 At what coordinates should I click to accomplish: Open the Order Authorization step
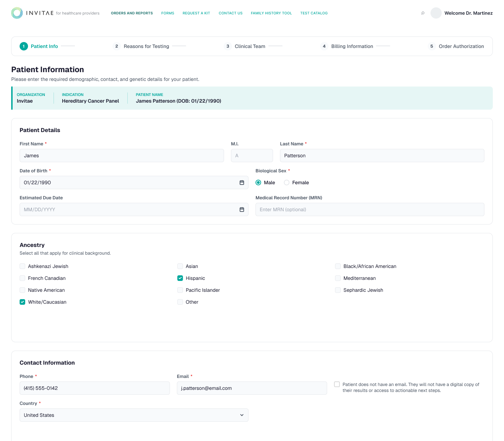pos(456,46)
